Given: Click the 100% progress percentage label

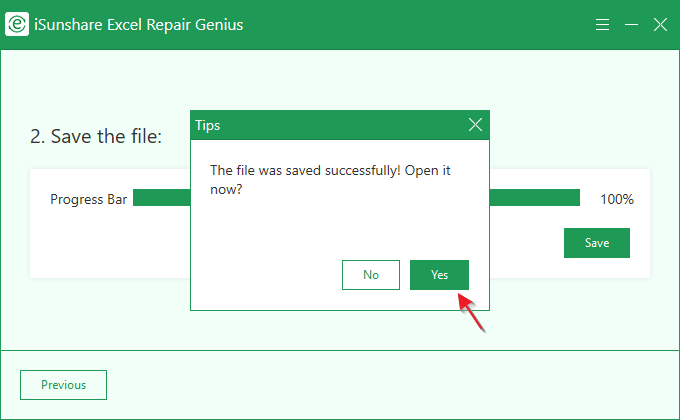Looking at the screenshot, I should pyautogui.click(x=616, y=199).
